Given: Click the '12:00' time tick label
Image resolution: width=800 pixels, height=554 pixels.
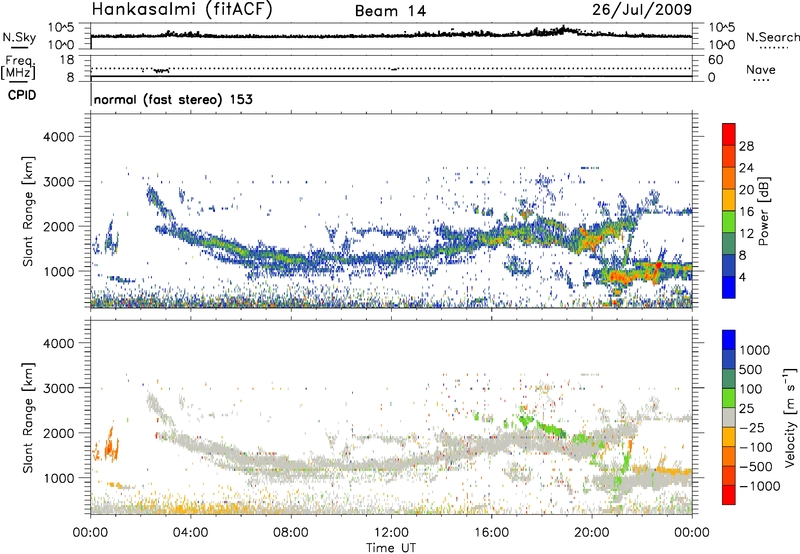Looking at the screenshot, I should (391, 533).
